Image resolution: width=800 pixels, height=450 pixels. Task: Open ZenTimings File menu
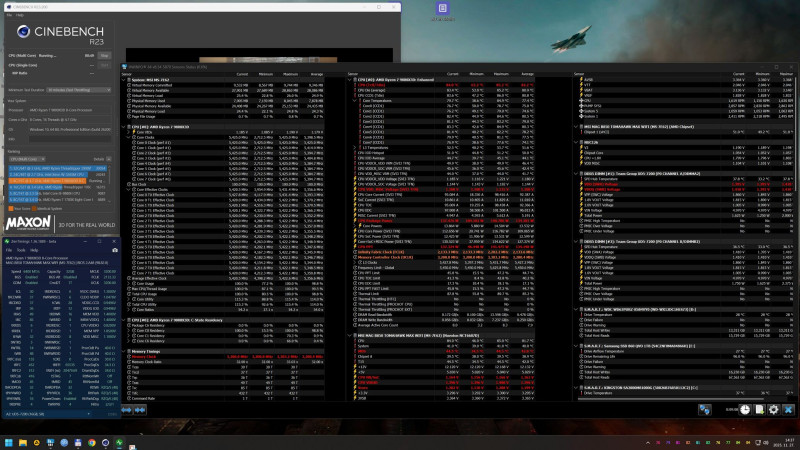(9, 250)
